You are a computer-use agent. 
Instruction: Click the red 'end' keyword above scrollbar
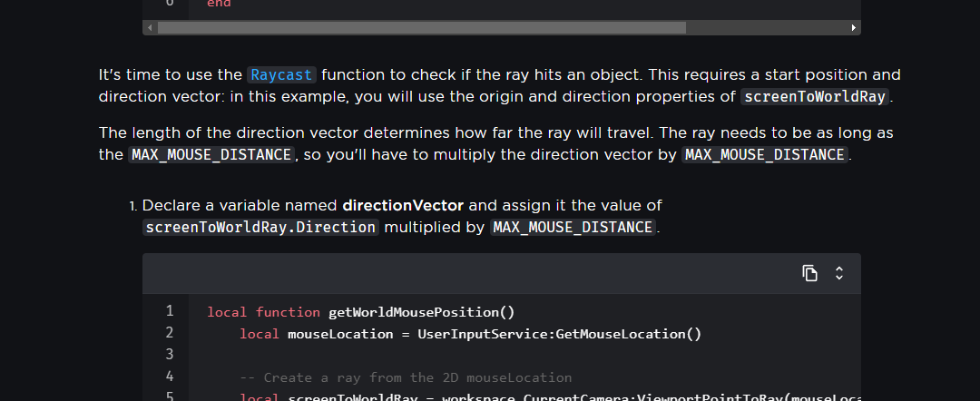(x=219, y=4)
